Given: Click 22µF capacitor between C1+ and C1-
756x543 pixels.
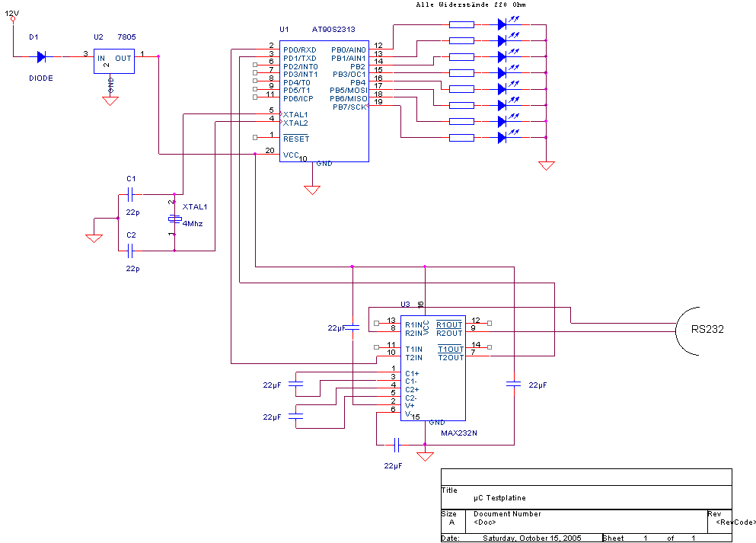Looking at the screenshot, I should [x=295, y=385].
